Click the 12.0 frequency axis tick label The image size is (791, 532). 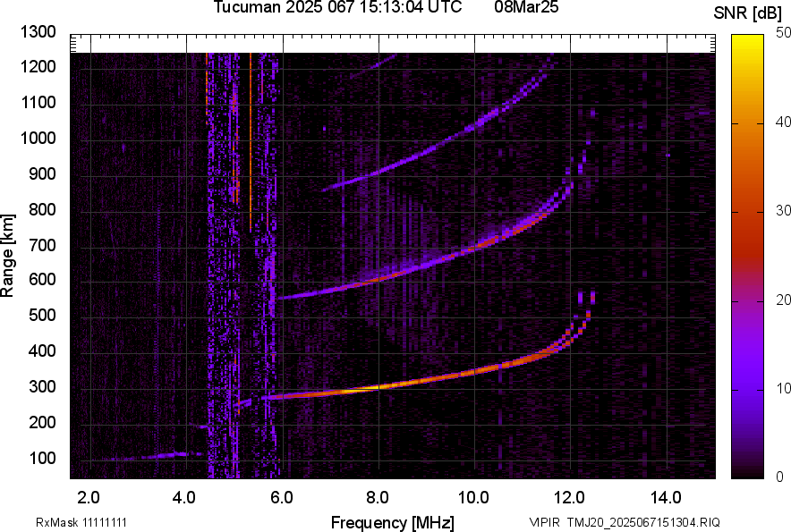click(569, 498)
